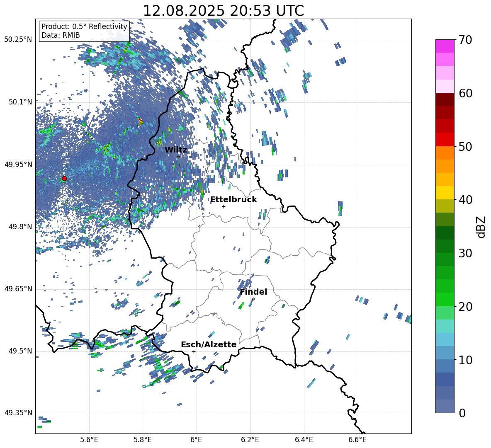Click the 'Findel' city label
This screenshot has width=491, height=448.
(253, 292)
